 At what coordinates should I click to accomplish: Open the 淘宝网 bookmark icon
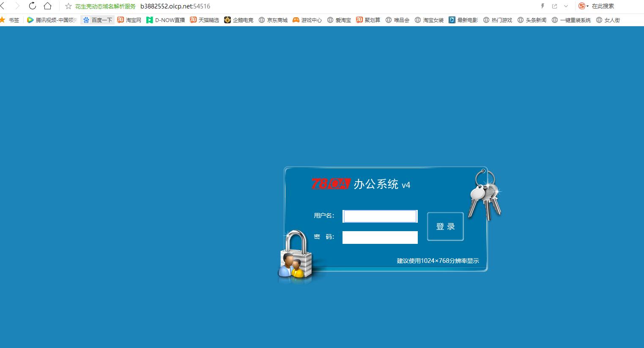click(120, 19)
